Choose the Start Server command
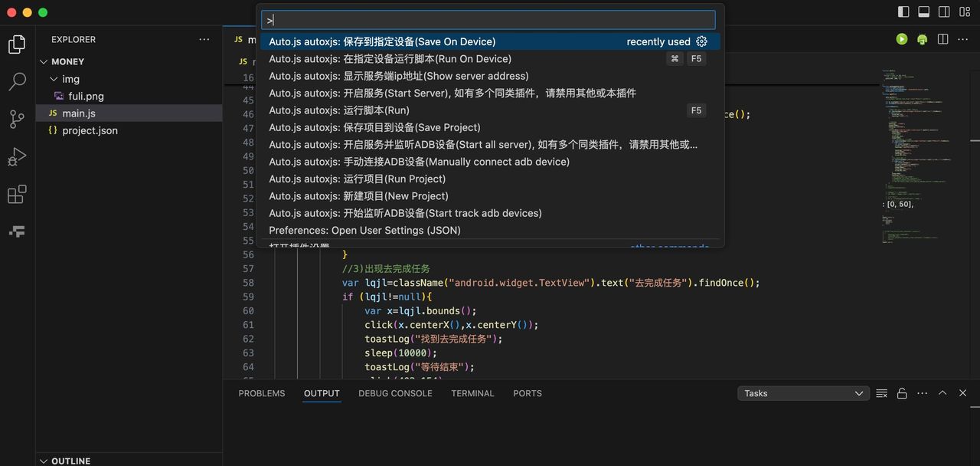980x466 pixels. (452, 93)
